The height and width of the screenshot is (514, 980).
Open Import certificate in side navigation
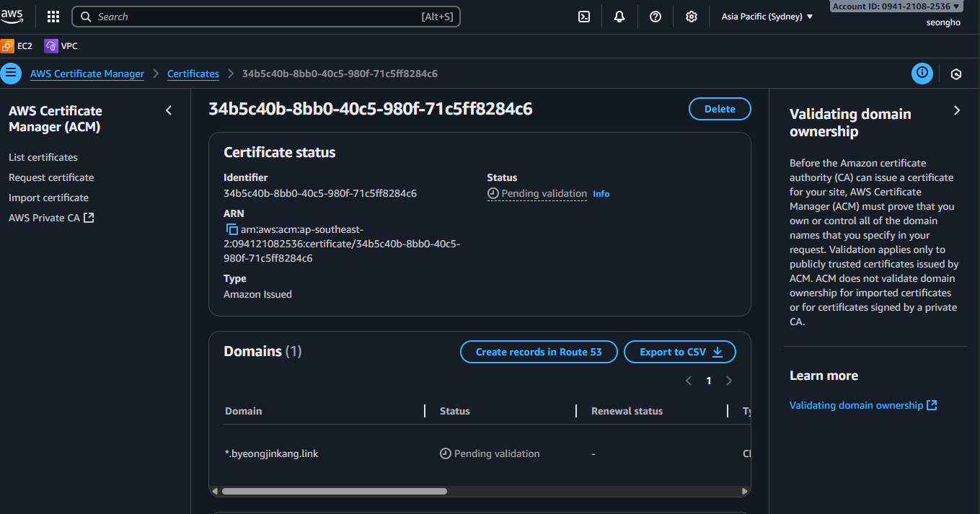point(49,198)
